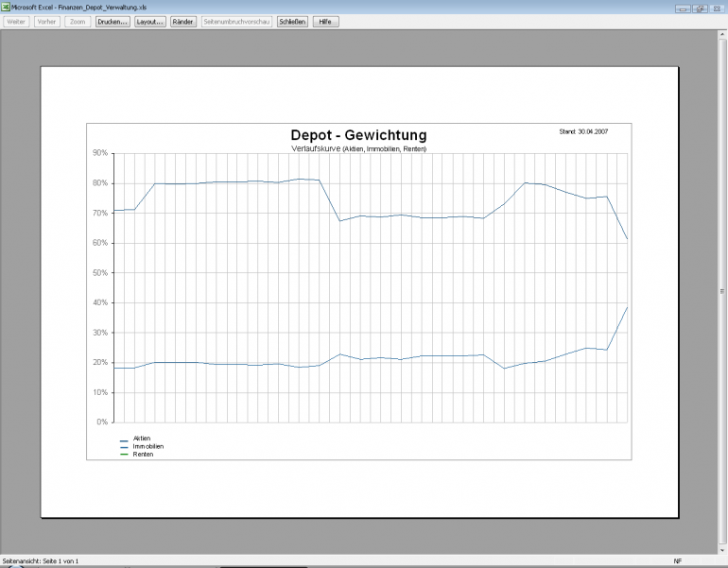
Task: Toggle the Zoom button in the preview toolbar
Action: [x=78, y=21]
